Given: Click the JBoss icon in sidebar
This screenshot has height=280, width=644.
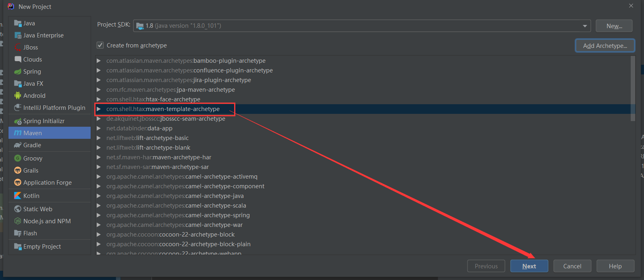Looking at the screenshot, I should 18,47.
